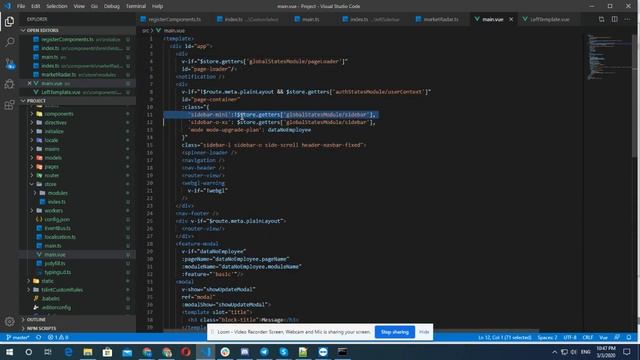Open the Terminal menu
640x360 pixels.
pyautogui.click(x=136, y=6)
